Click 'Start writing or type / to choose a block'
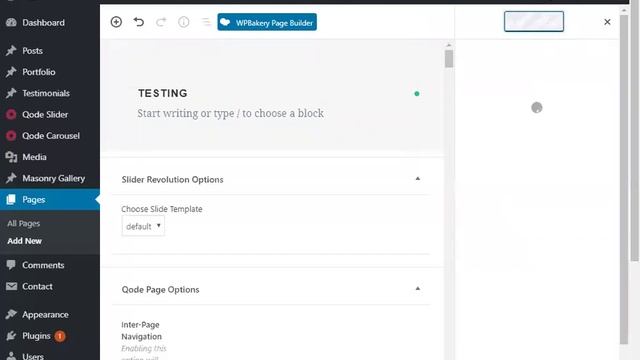Viewport: 640px width, 360px height. click(x=231, y=113)
